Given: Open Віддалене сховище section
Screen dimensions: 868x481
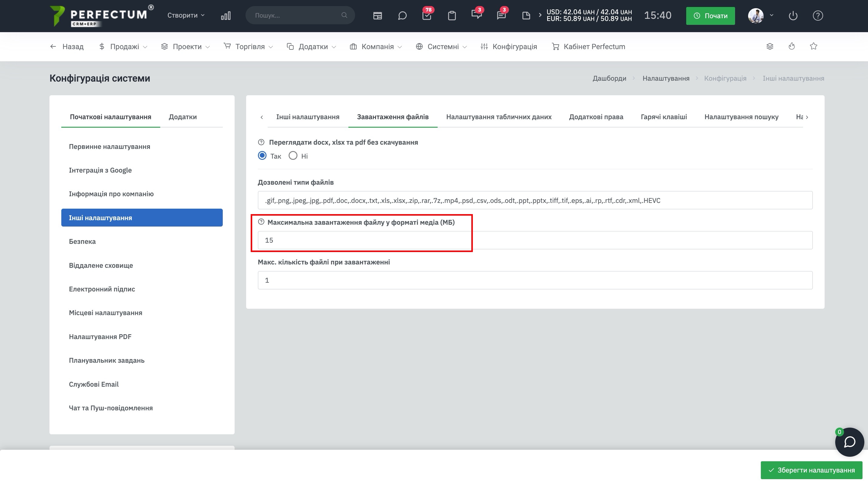Looking at the screenshot, I should tap(142, 265).
